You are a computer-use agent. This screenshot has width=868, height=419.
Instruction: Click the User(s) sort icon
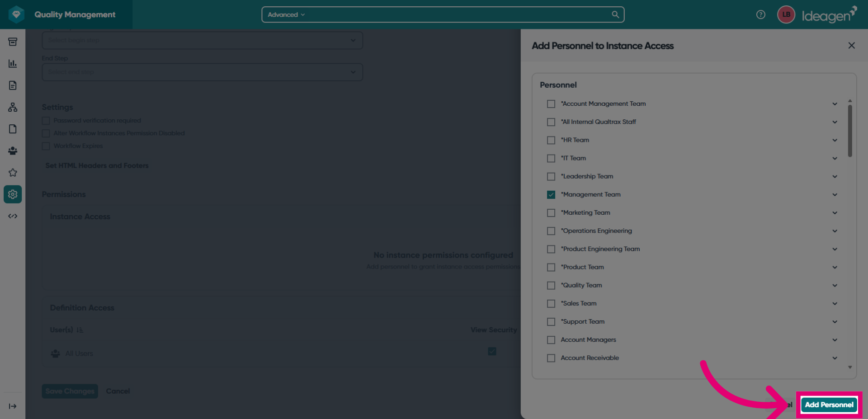(80, 330)
